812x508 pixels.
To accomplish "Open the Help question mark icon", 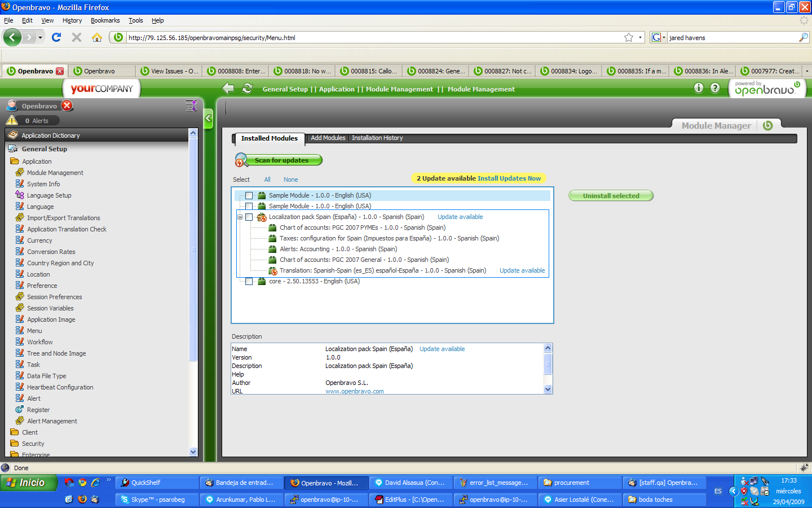I will point(715,87).
